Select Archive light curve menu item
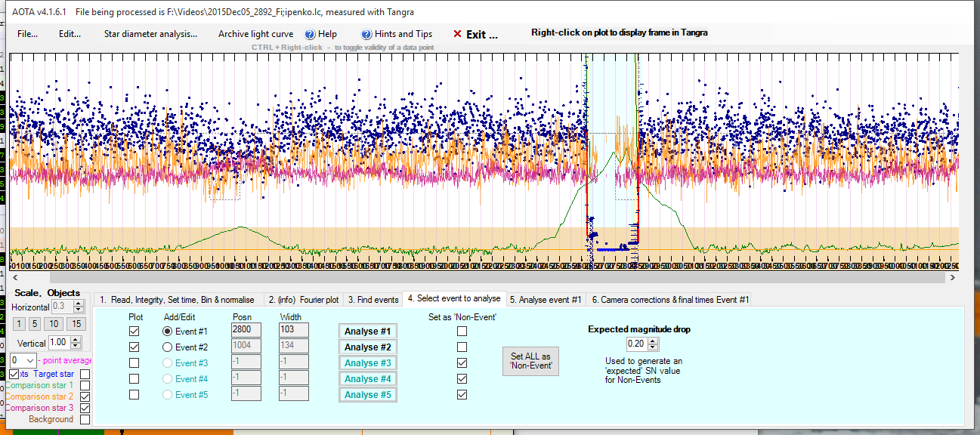The image size is (980, 435). pos(255,34)
